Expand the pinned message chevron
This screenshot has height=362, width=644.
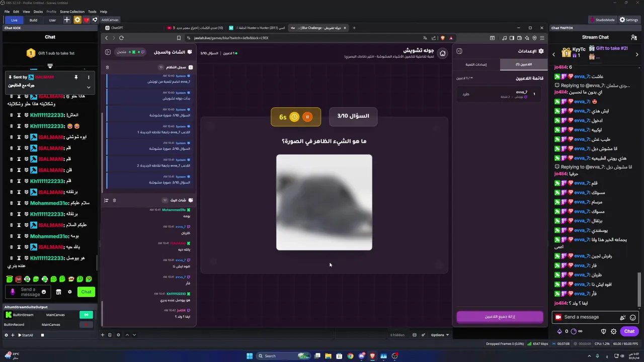point(89,87)
